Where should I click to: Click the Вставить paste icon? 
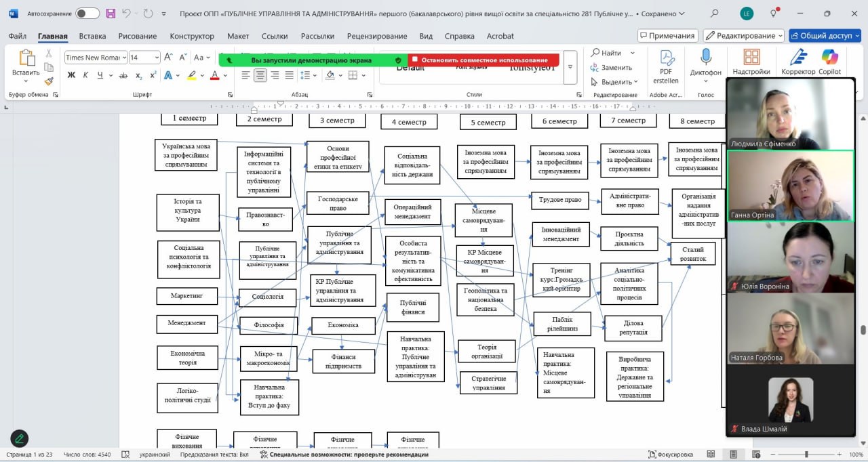(x=26, y=59)
